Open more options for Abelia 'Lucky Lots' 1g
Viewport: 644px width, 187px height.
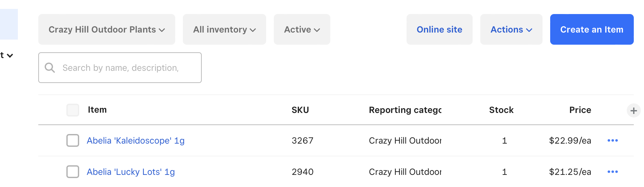tap(612, 172)
